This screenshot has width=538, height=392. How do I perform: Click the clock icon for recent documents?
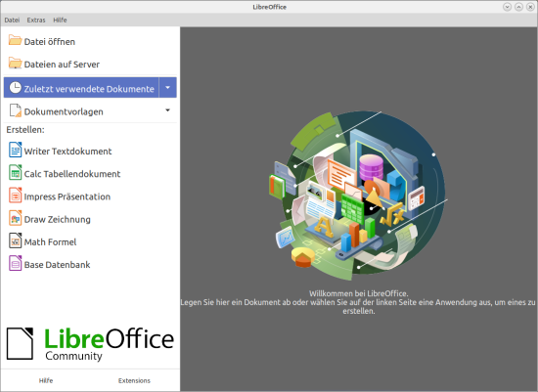pos(15,88)
